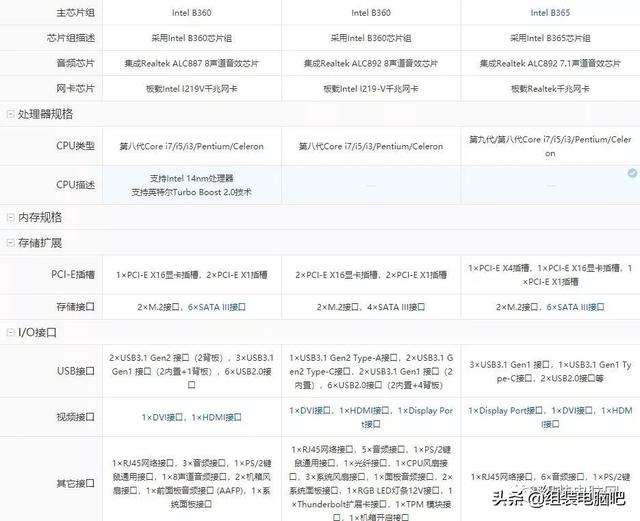Click the blue check icon in CPU描述 row
The image size is (640, 521).
click(632, 173)
